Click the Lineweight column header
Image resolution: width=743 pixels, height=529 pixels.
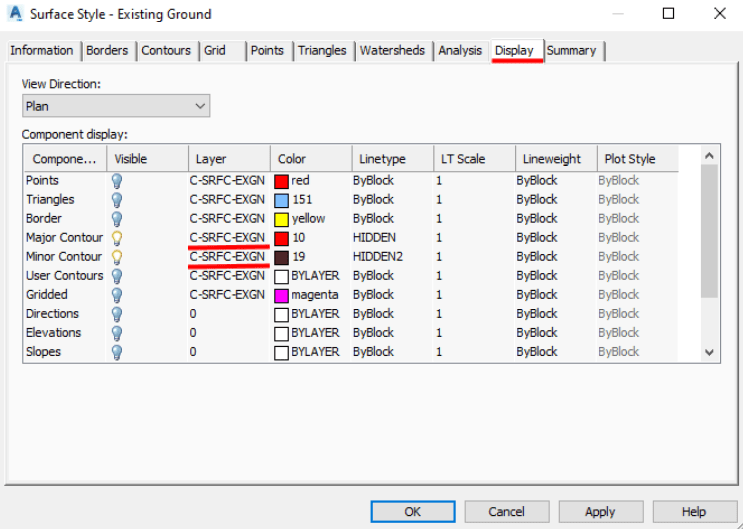pos(556,159)
